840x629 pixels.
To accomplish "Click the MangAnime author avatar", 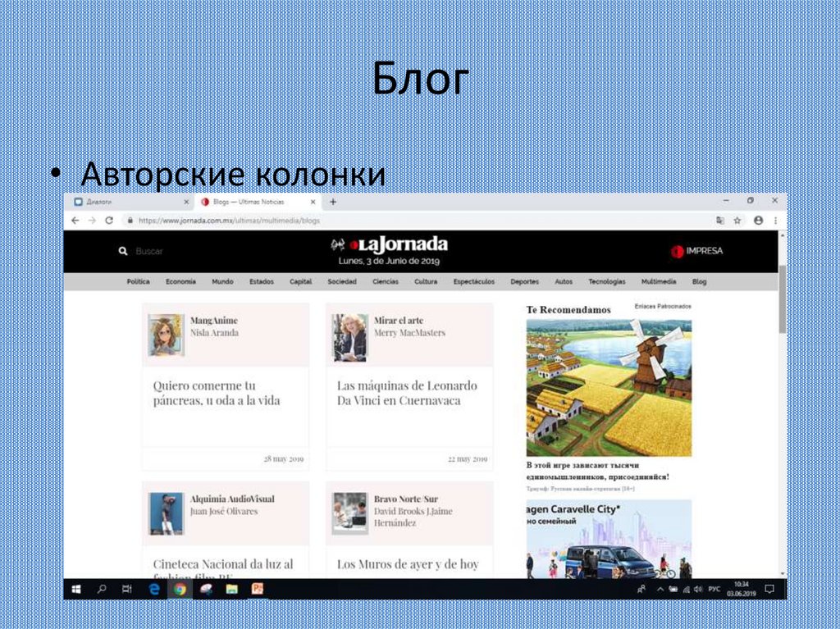I will click(166, 335).
